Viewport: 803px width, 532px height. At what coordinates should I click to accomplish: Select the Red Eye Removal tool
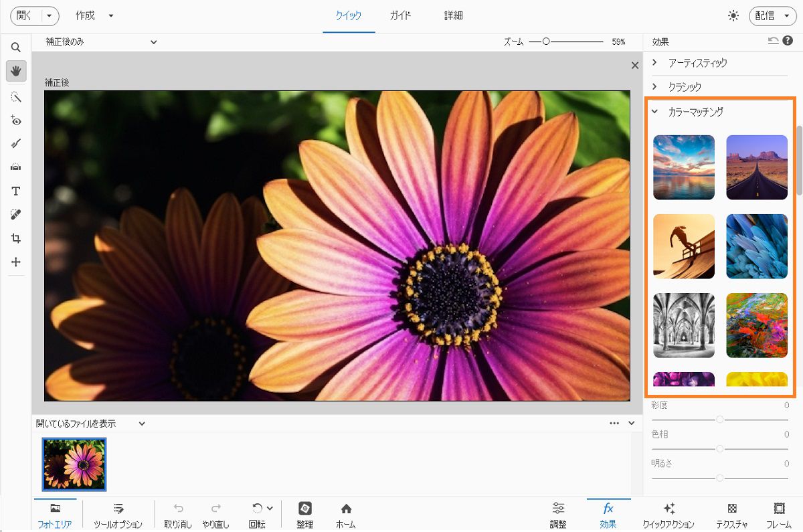16,120
